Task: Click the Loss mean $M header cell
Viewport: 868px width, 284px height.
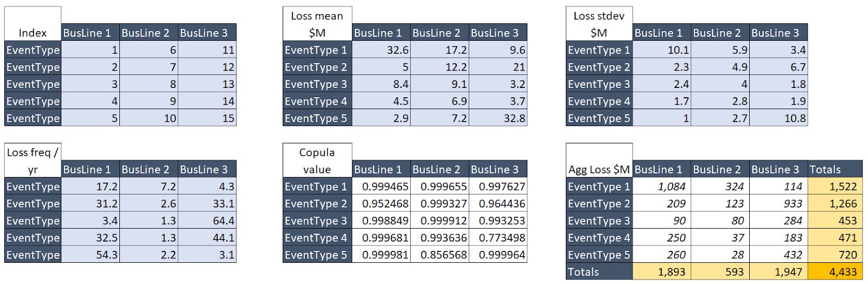Action: [x=317, y=24]
